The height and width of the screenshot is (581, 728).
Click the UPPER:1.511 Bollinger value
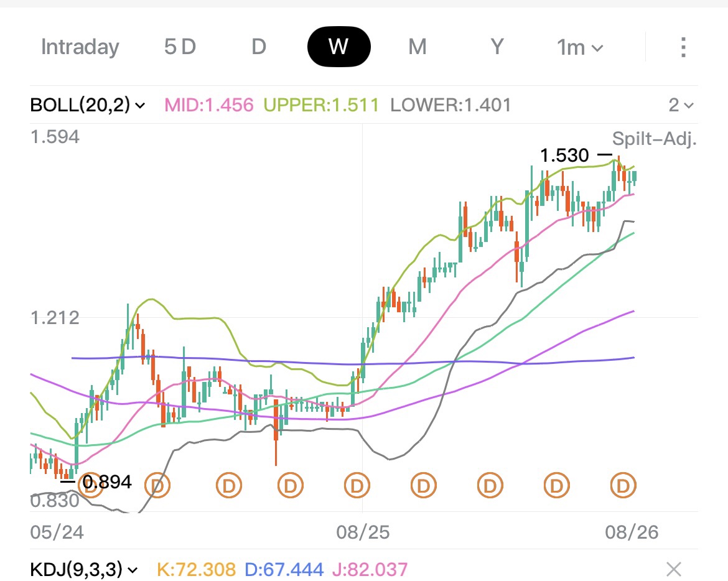321,105
